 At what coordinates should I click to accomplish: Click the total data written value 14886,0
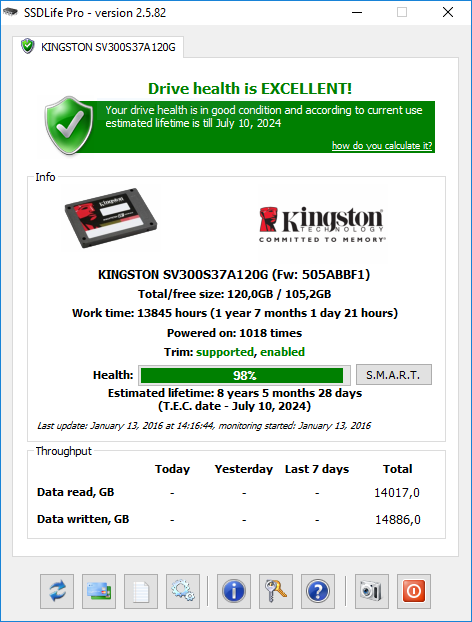coord(398,520)
